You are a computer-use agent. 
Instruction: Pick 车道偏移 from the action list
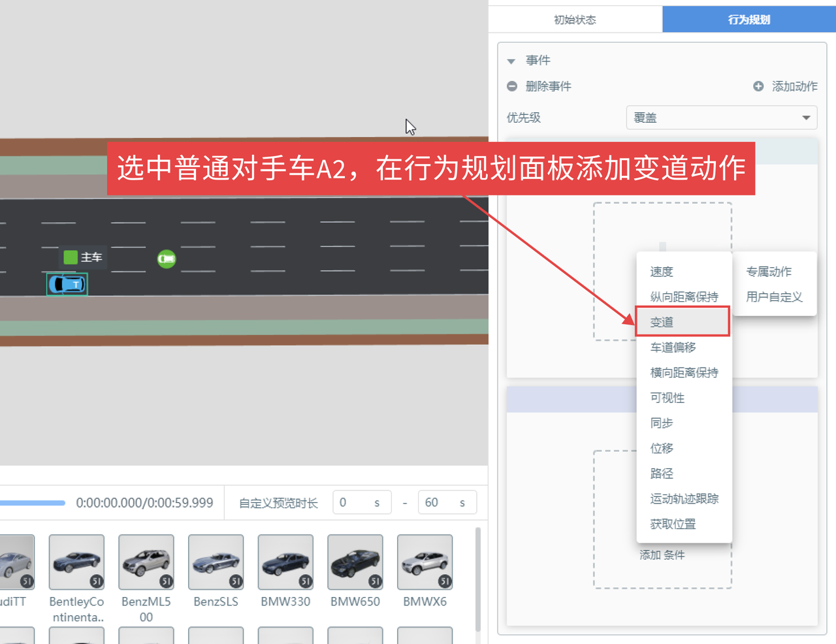point(673,347)
